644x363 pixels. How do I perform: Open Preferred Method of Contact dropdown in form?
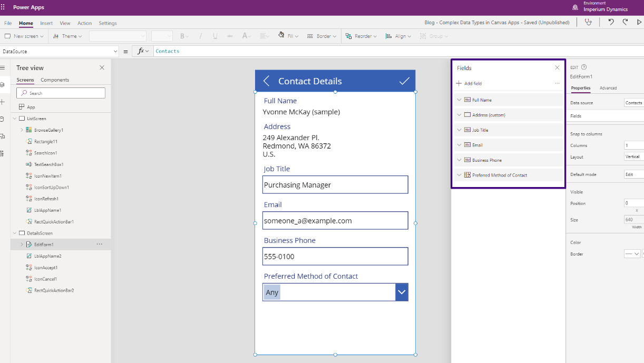pyautogui.click(x=402, y=292)
